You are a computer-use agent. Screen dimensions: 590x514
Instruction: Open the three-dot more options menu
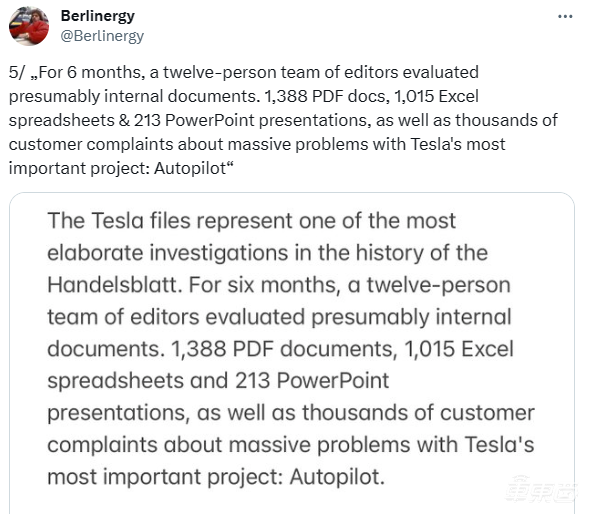coord(565,17)
